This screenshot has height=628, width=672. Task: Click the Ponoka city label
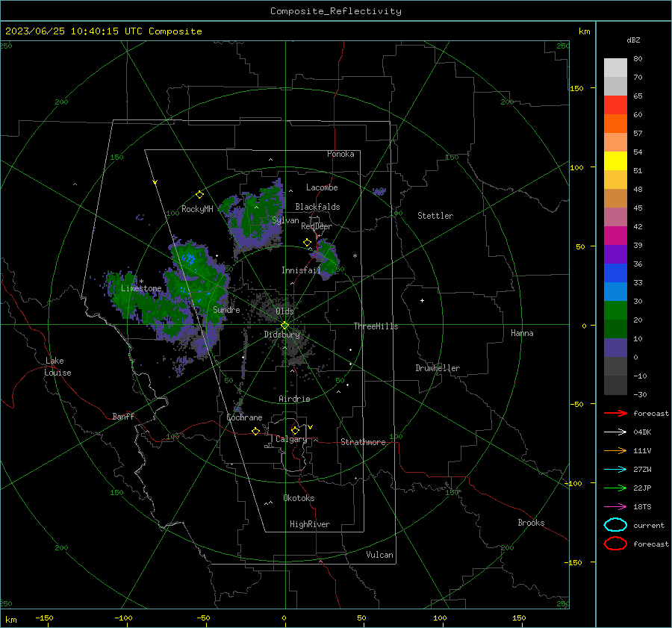click(340, 154)
